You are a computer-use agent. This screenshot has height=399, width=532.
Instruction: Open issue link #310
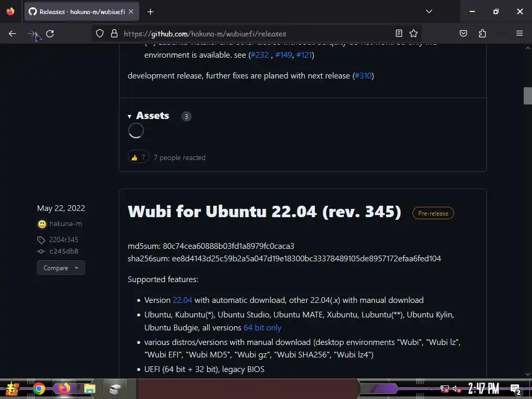point(363,76)
